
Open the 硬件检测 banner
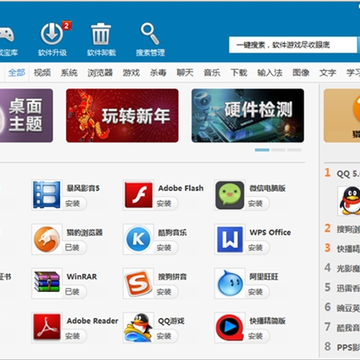[248, 115]
